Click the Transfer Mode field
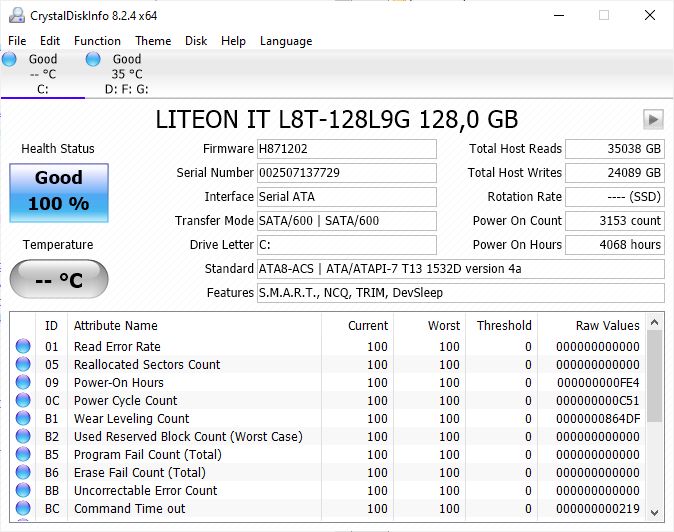Image resolution: width=674 pixels, height=532 pixels. (346, 221)
